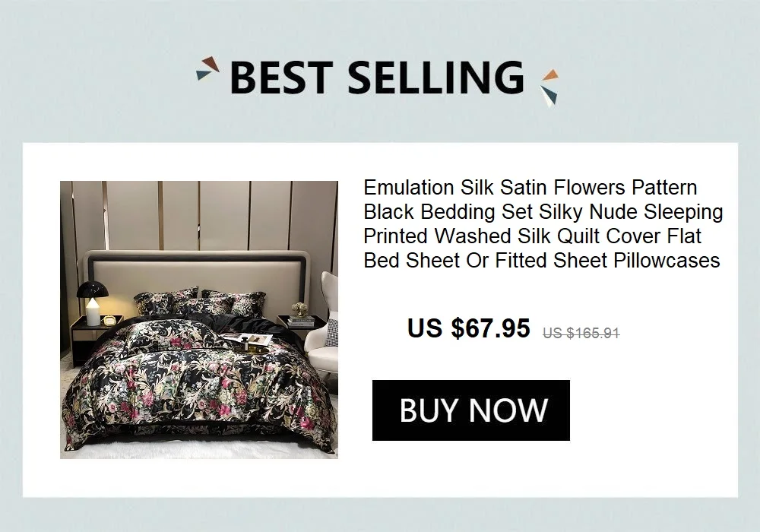Click the dark teal triangle below orange one

(549, 96)
